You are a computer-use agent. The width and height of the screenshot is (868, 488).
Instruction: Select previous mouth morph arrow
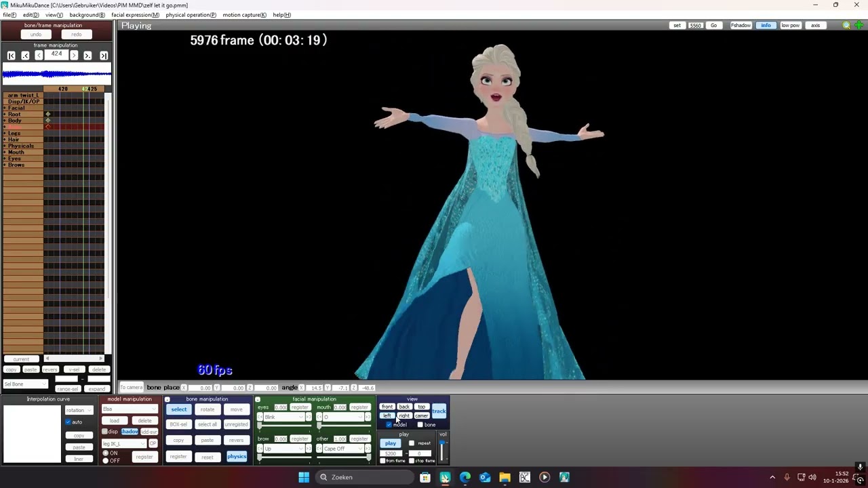tap(319, 417)
